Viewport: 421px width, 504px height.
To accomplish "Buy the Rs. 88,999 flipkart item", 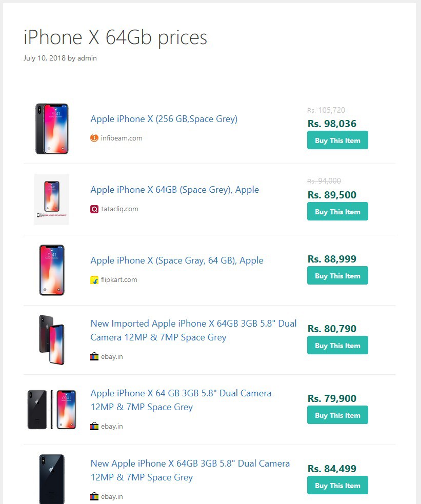I will (337, 276).
